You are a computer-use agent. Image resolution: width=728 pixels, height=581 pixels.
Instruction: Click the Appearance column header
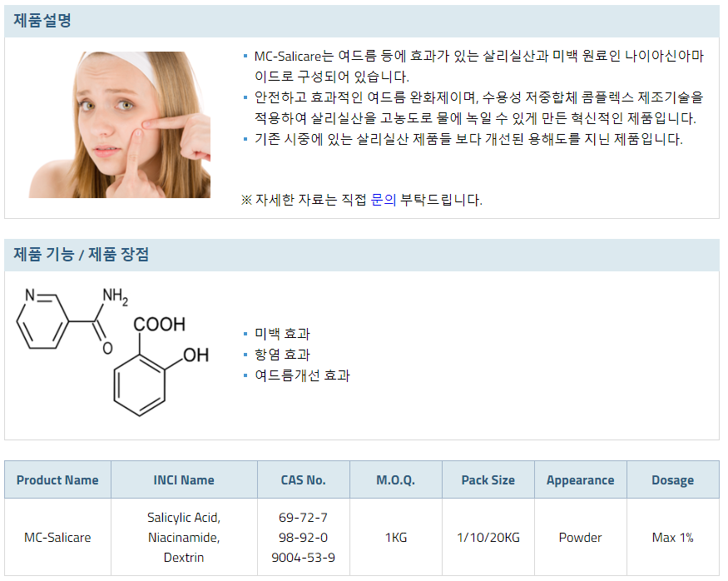[x=581, y=479]
